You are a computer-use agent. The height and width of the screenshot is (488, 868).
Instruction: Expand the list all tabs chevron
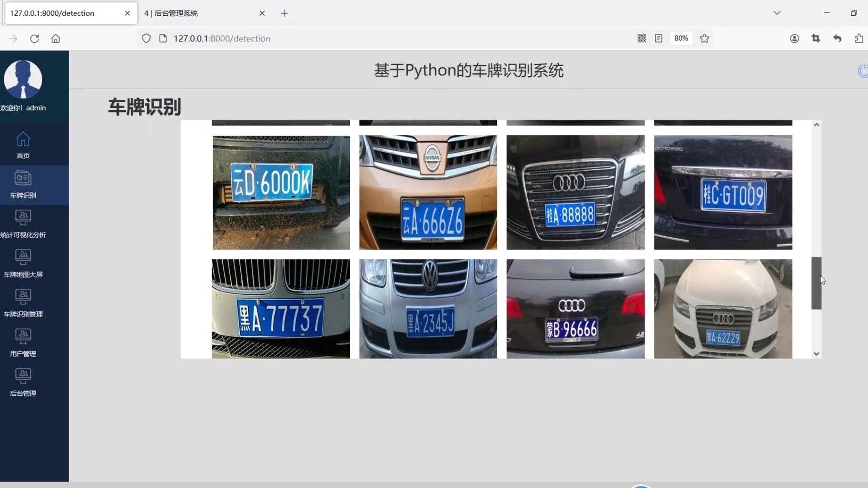pos(777,13)
